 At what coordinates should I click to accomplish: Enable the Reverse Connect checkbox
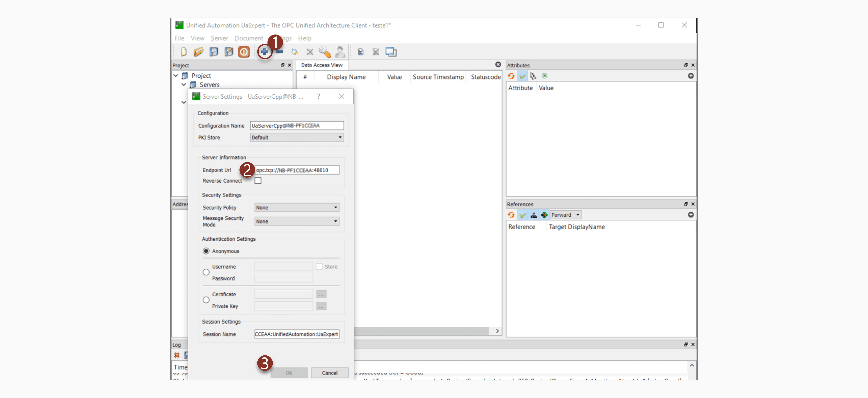258,181
